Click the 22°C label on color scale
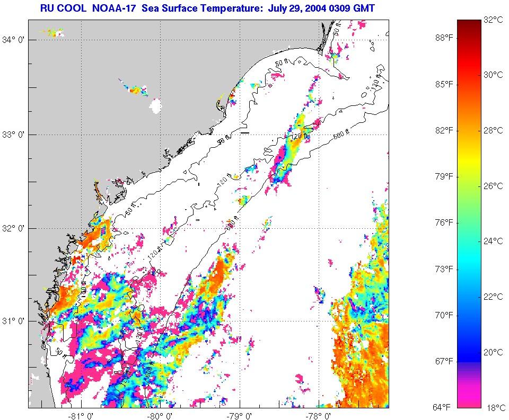The width and height of the screenshot is (509, 420). (x=493, y=297)
